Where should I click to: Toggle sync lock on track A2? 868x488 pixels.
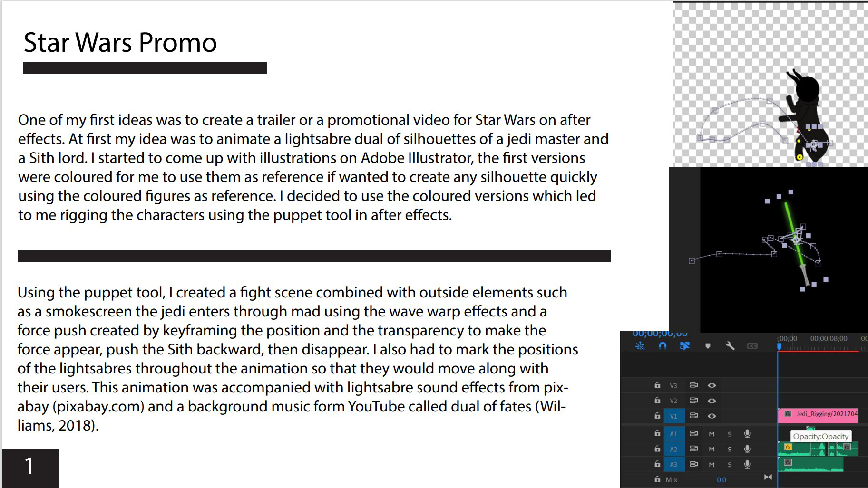[694, 449]
